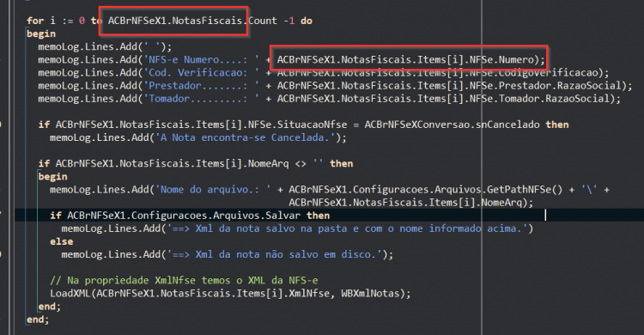Click GetPathNFSe() method call

click(x=525, y=190)
